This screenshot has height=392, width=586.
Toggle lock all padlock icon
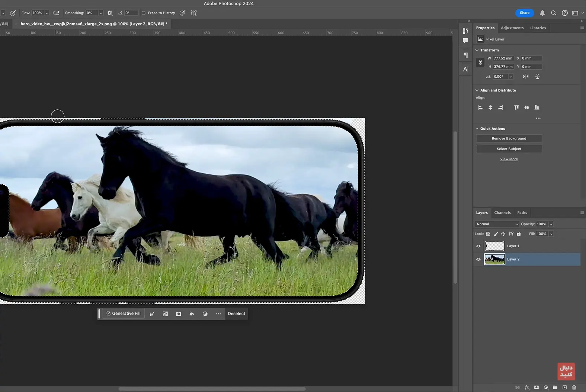[519, 234]
